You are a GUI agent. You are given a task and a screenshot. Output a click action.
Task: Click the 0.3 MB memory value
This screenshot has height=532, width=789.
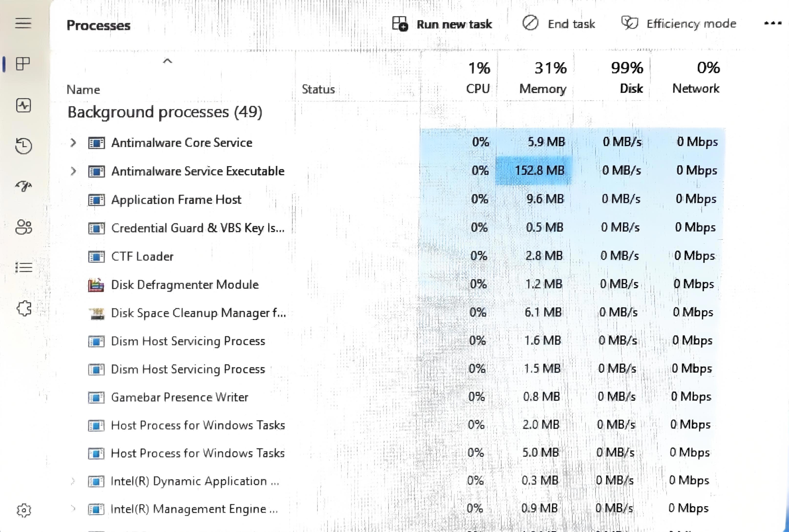click(x=540, y=481)
